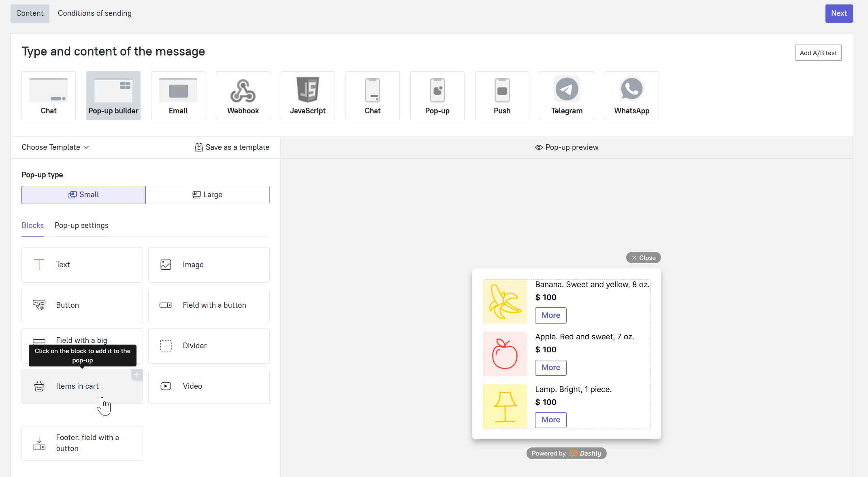The image size is (868, 477).
Task: Click the Next button
Action: (839, 13)
